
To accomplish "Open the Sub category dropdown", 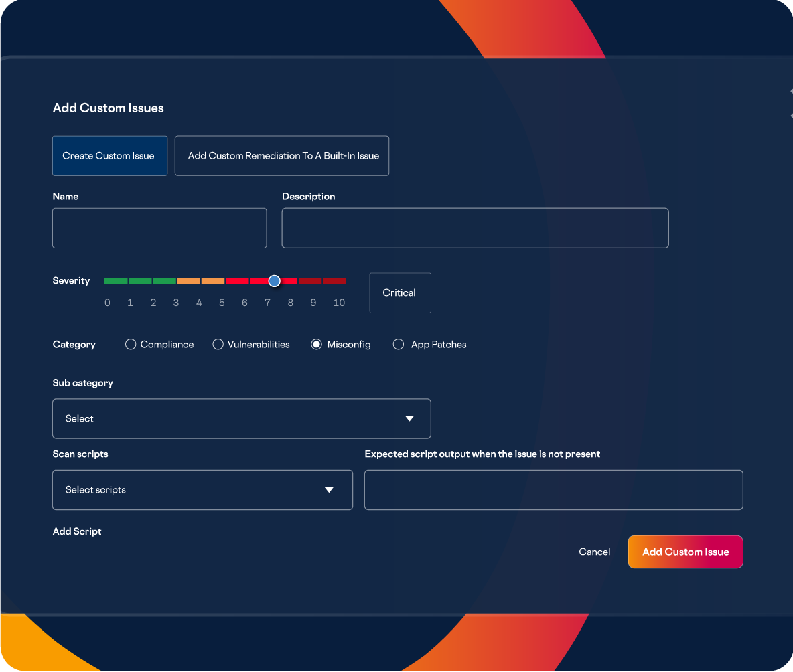I will [241, 419].
